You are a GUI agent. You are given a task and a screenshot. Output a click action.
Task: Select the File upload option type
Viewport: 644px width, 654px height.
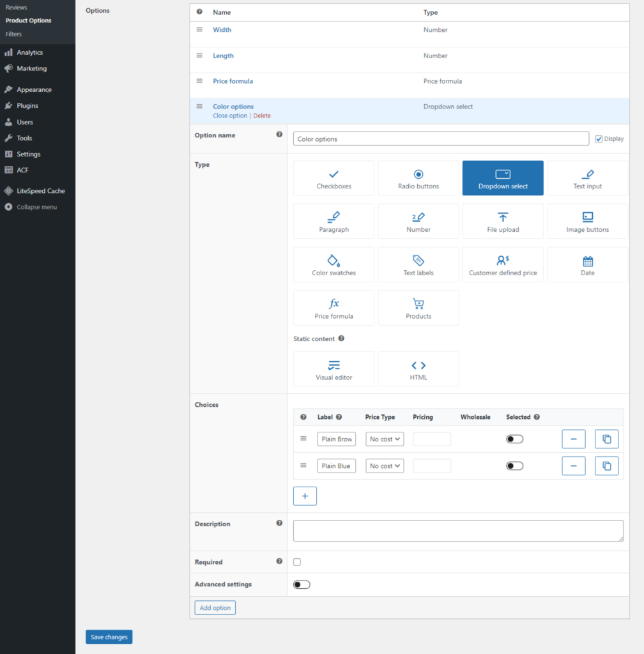tap(503, 221)
